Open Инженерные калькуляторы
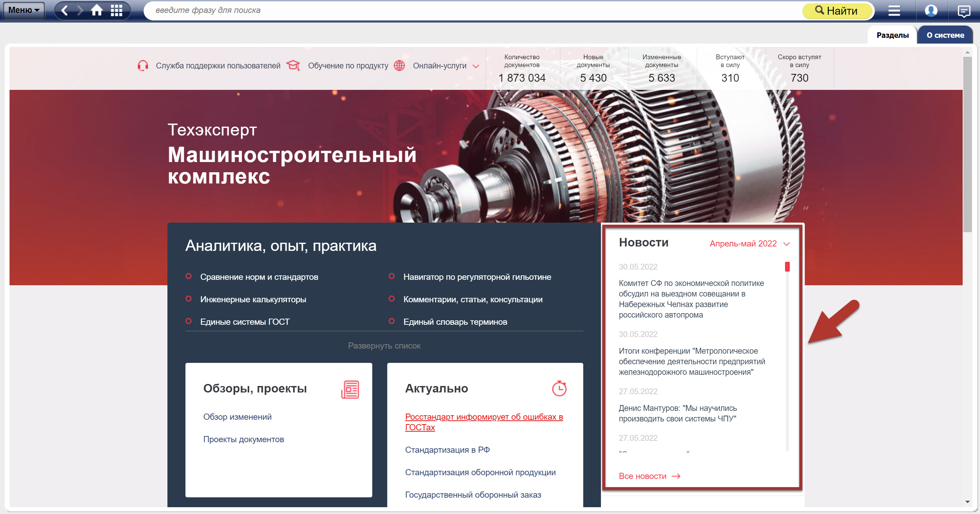 pos(253,300)
